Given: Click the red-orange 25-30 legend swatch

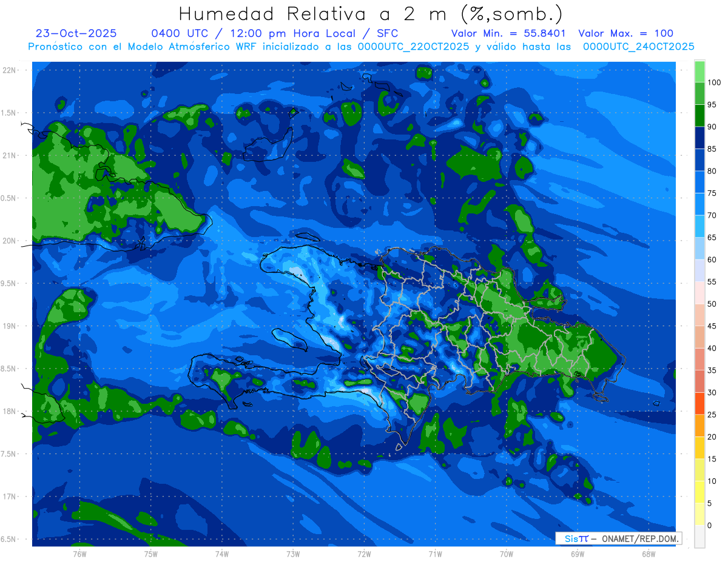Looking at the screenshot, I should [x=699, y=404].
